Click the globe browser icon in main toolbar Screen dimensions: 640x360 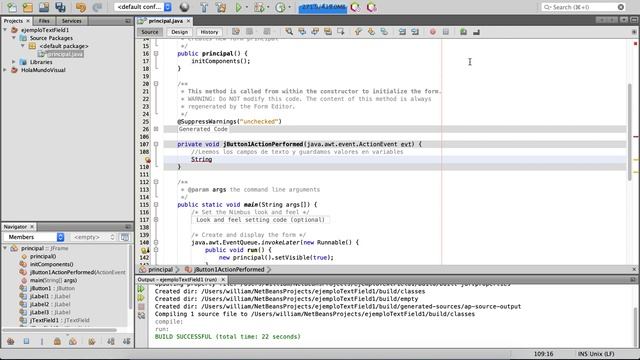[184, 7]
